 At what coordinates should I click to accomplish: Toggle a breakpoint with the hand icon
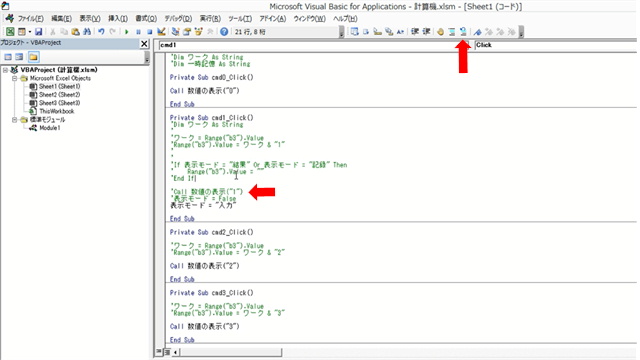(x=440, y=31)
